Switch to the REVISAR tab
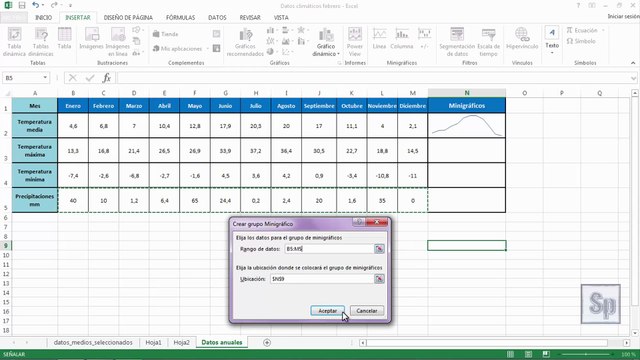 tap(250, 18)
